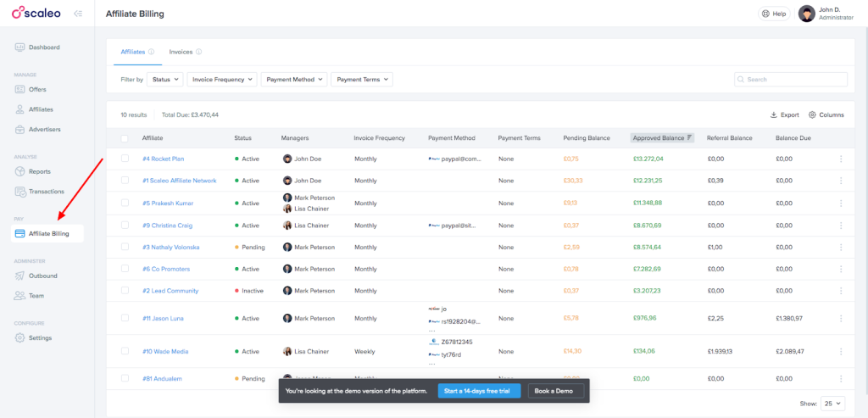Click the Dashboard icon in sidebar
868x418 pixels.
[x=20, y=47]
